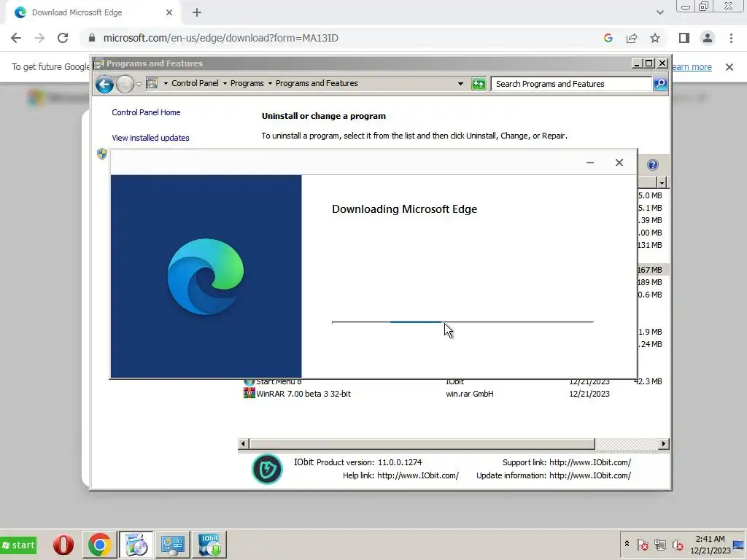Open the Size column header dropdown arrow
The height and width of the screenshot is (560, 747).
pos(662,183)
